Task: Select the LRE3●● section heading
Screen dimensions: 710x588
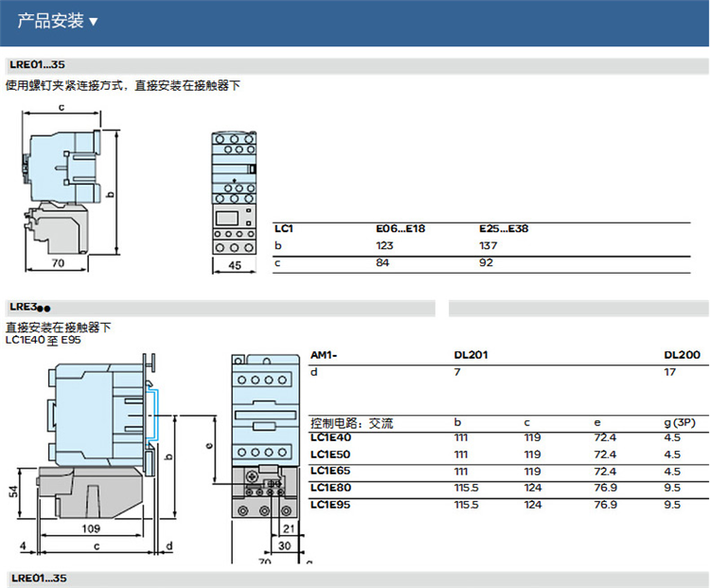Action: (x=30, y=307)
